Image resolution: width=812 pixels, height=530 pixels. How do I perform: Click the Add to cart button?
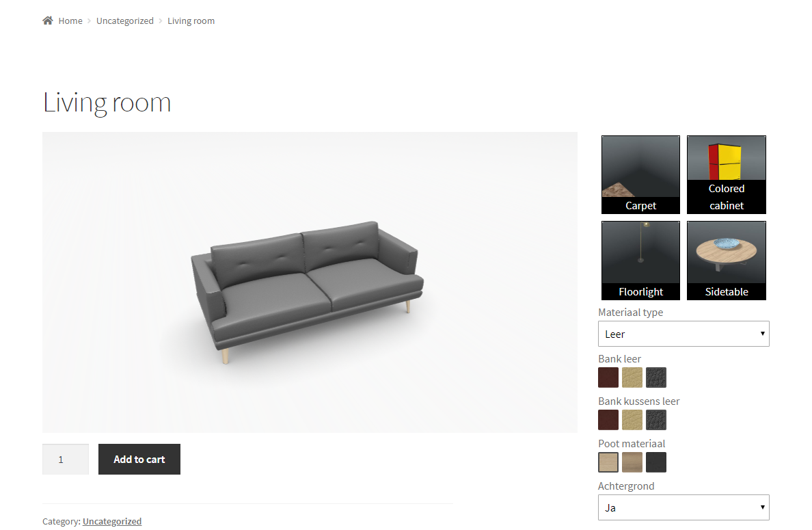139,459
